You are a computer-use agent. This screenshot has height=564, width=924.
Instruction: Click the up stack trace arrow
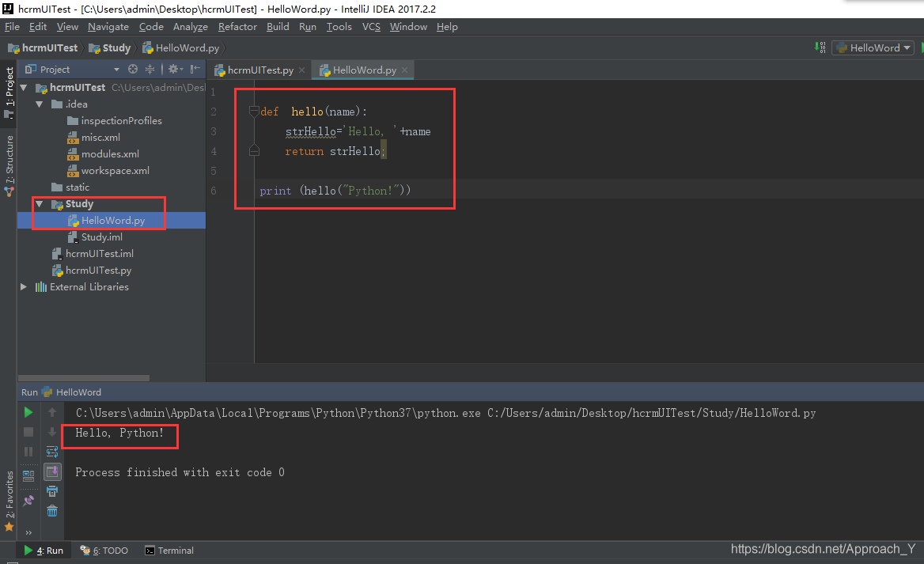(52, 413)
